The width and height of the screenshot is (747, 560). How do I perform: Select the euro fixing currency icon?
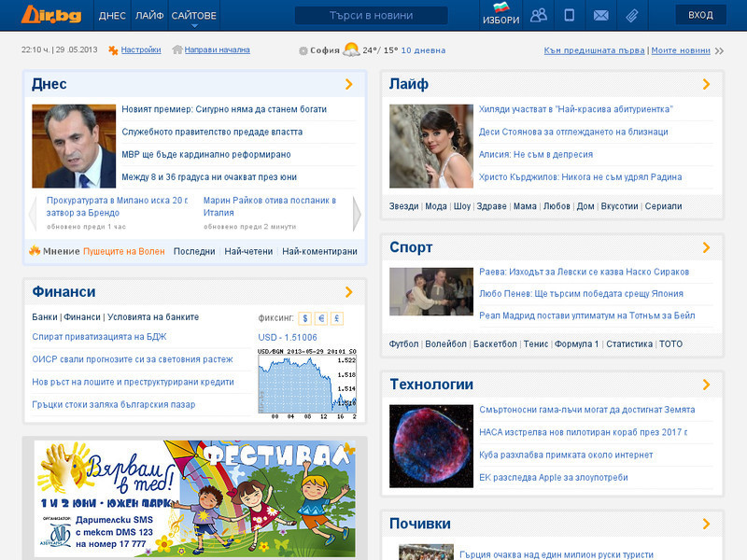pos(321,318)
